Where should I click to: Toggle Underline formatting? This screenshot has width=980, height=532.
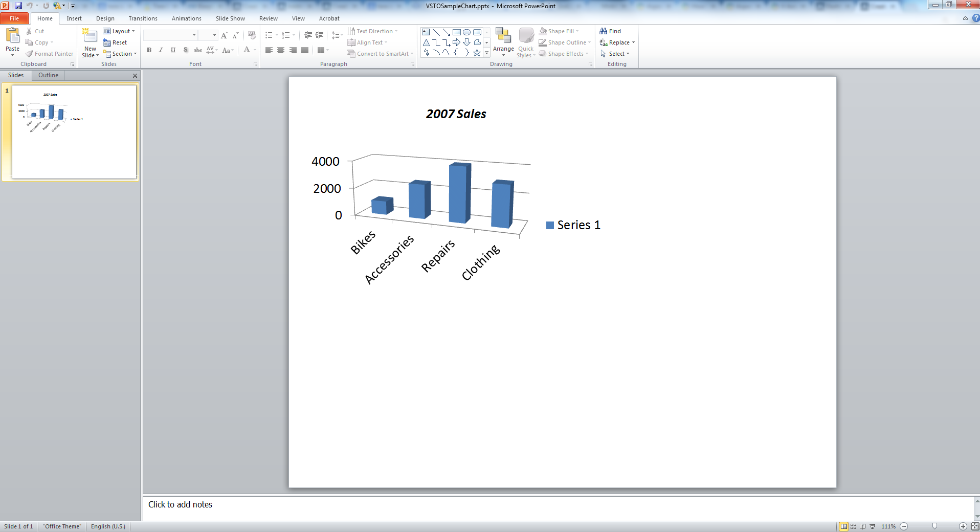click(173, 50)
